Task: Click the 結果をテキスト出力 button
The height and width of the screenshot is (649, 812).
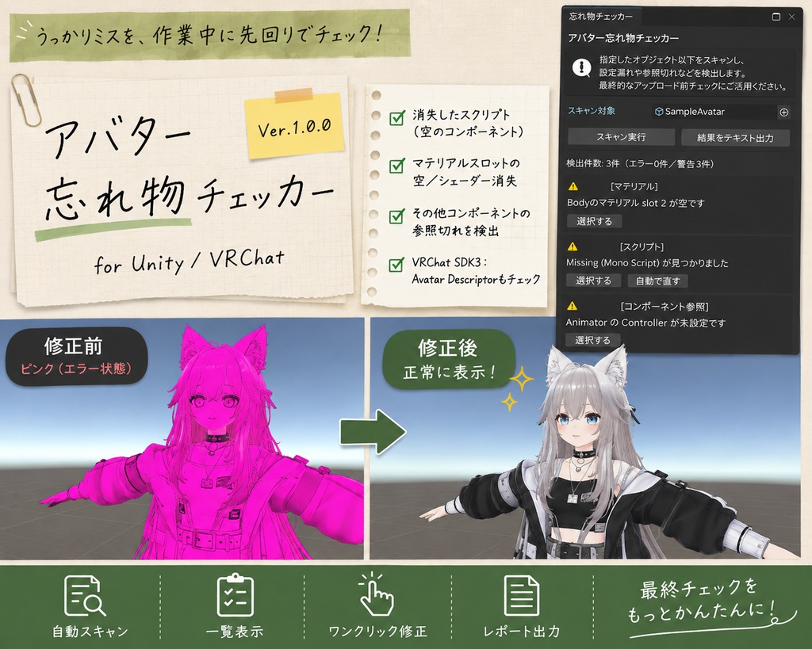Action: [x=735, y=138]
